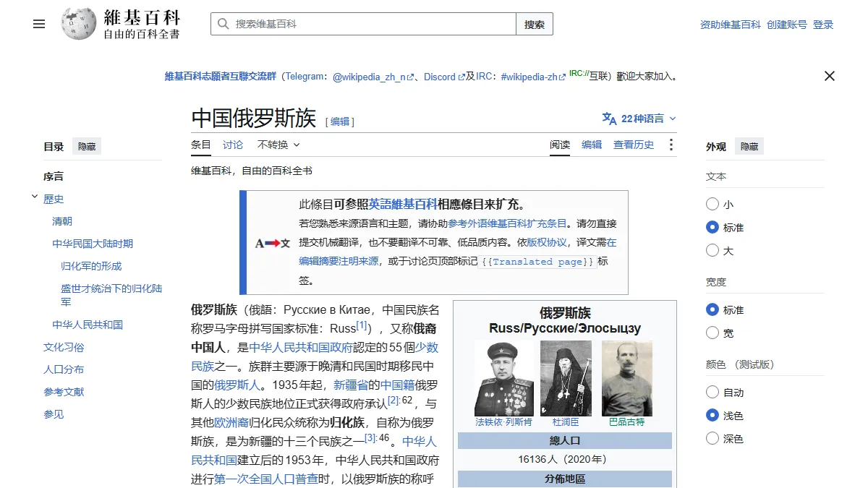Select large text size (大)
The width and height of the screenshot is (868, 488).
tap(712, 251)
